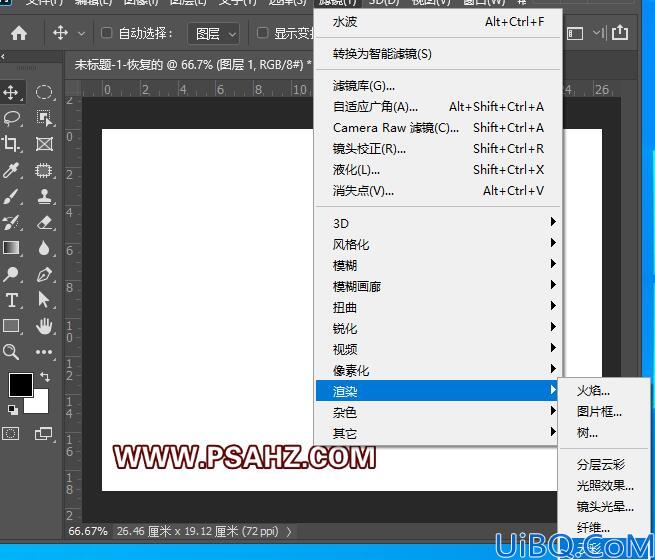Choose 分层云彩 in render submenu
Image resolution: width=655 pixels, height=560 pixels.
(x=604, y=464)
